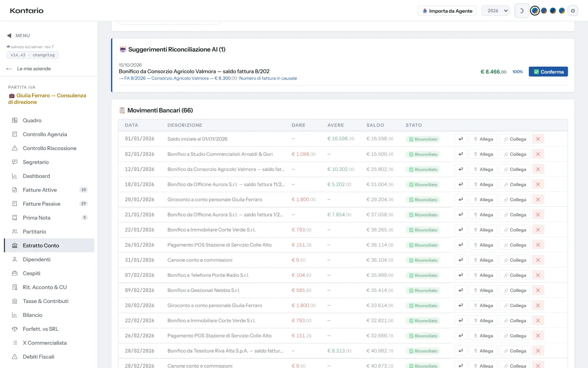588x368 pixels.
Task: Open FA 8/2026 Consorzio Agricolo Valmora link
Action: point(208,78)
